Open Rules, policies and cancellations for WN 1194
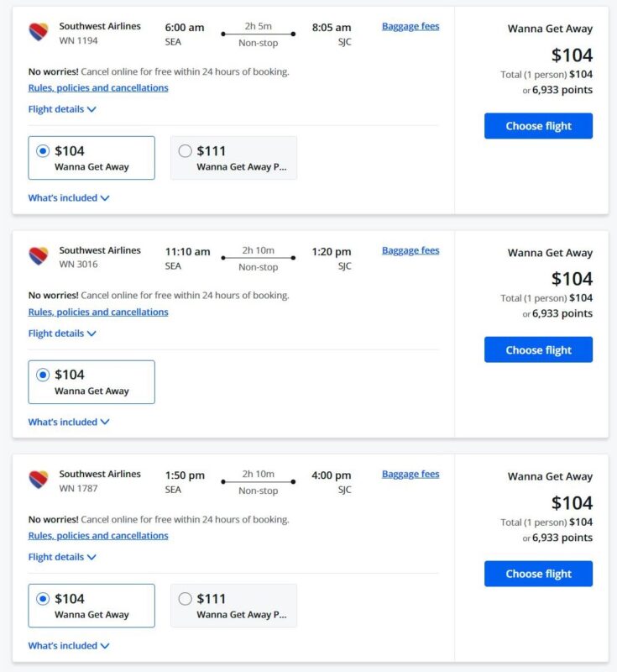This screenshot has height=672, width=617. click(x=98, y=87)
